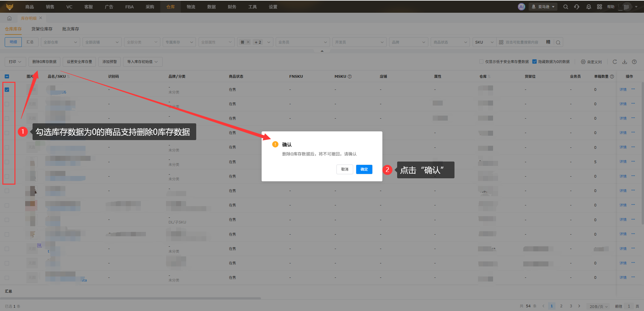Open the 全部分类 dropdown
The width and height of the screenshot is (644, 311).
point(142,42)
